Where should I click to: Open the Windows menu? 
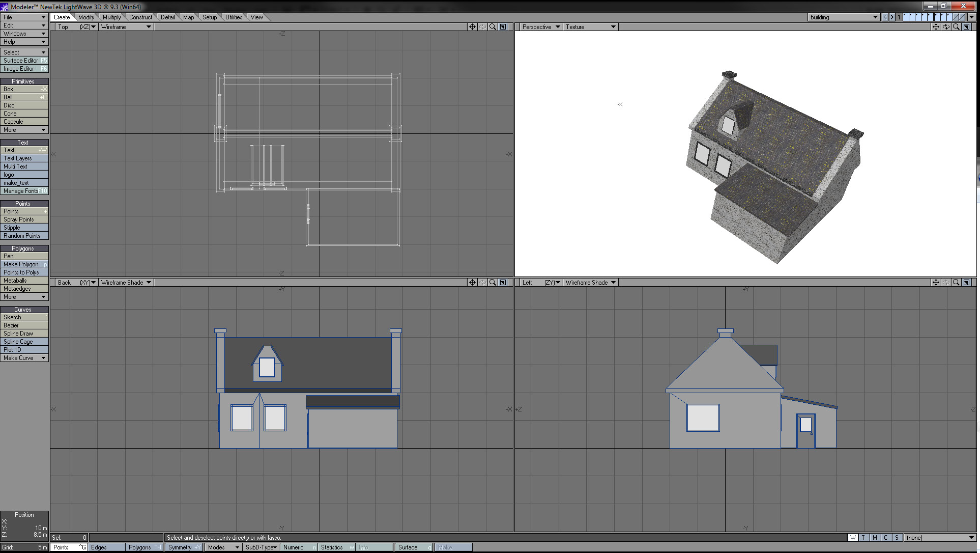(x=24, y=34)
